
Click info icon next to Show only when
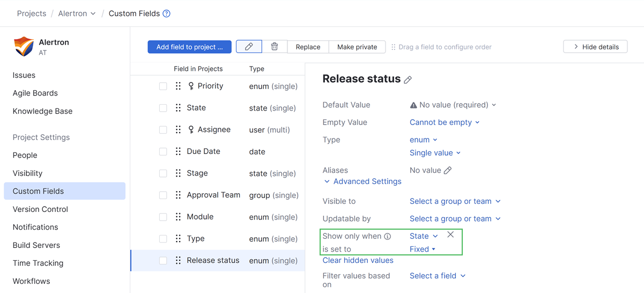pos(388,236)
